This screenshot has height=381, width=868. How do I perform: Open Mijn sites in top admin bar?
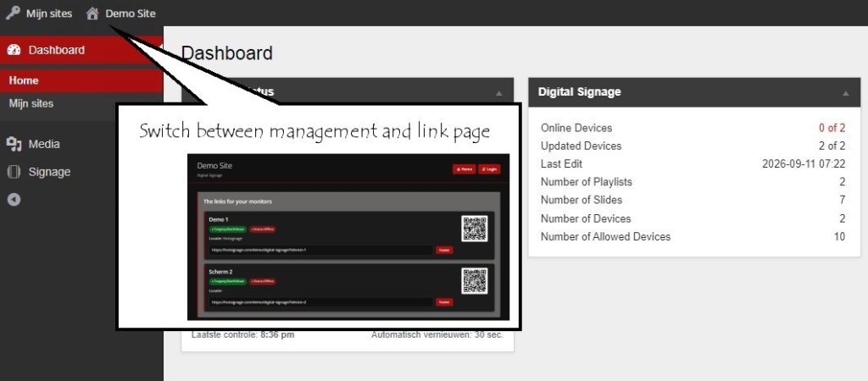click(x=49, y=14)
